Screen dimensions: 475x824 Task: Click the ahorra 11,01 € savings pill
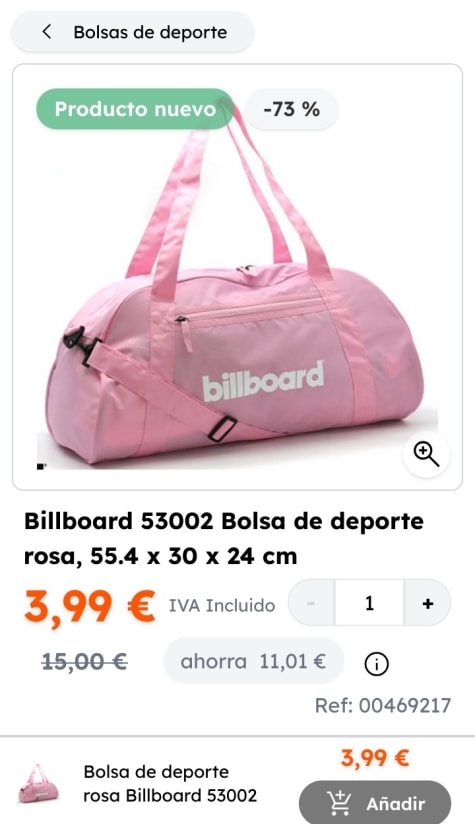pyautogui.click(x=253, y=661)
